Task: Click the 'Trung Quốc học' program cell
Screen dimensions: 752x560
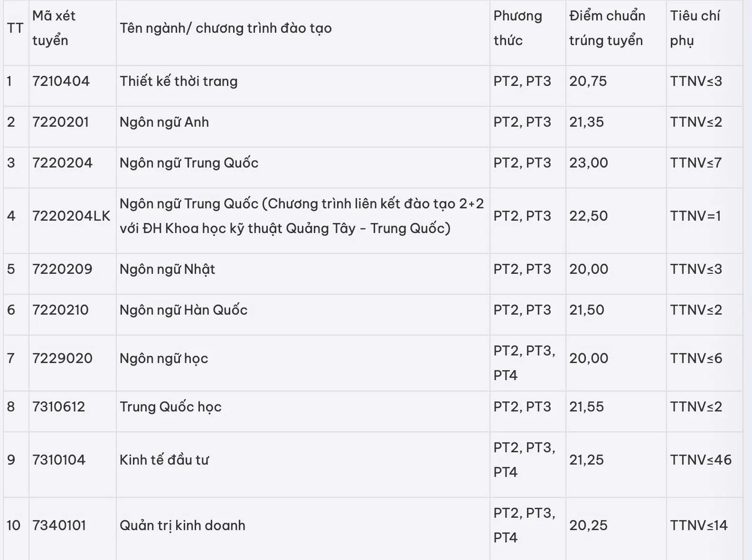Action: pyautogui.click(x=170, y=407)
